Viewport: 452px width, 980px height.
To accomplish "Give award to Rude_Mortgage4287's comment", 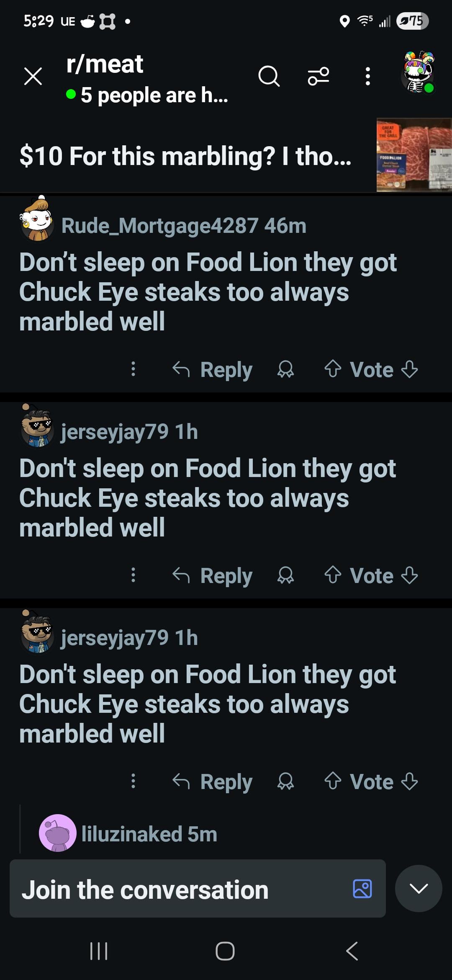I will point(285,369).
